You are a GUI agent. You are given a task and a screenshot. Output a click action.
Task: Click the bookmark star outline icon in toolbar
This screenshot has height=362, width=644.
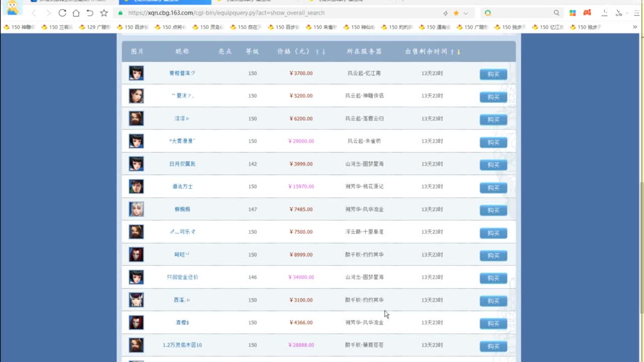[104, 13]
